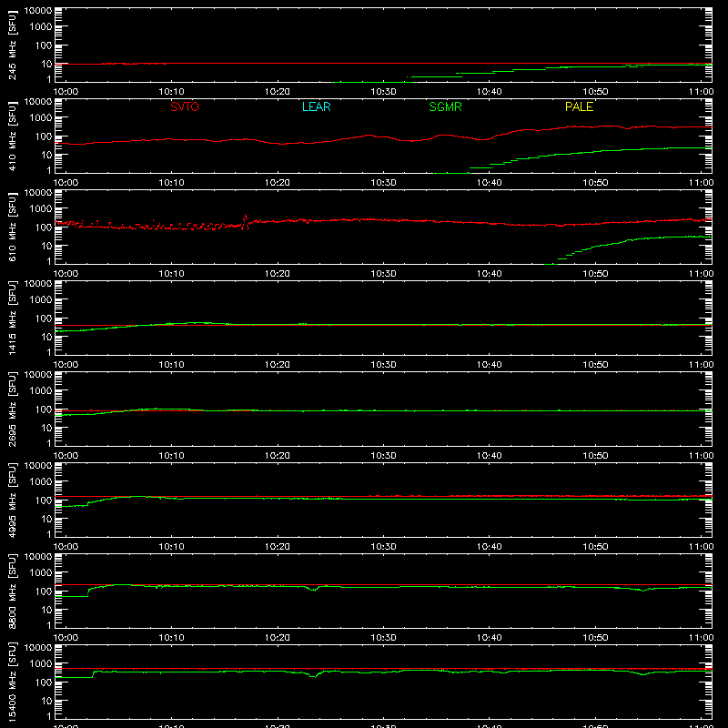The image size is (728, 728).
Task: Click 10:30 tick label of 610 MHz plot
Action: click(x=383, y=274)
